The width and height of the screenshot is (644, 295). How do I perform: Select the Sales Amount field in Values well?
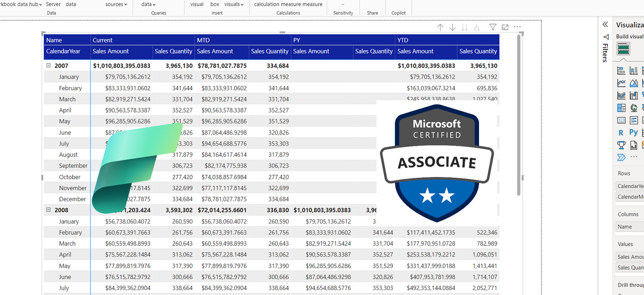(630, 257)
